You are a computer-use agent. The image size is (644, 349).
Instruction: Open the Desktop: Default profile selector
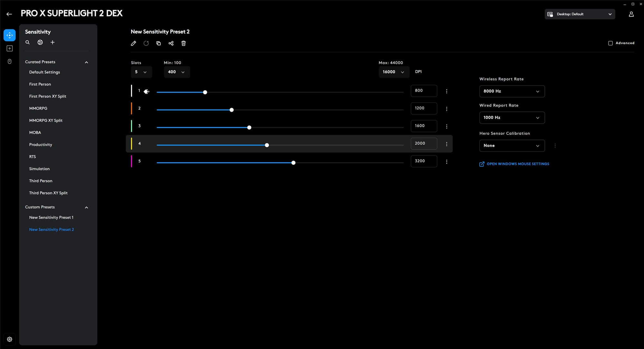[580, 14]
